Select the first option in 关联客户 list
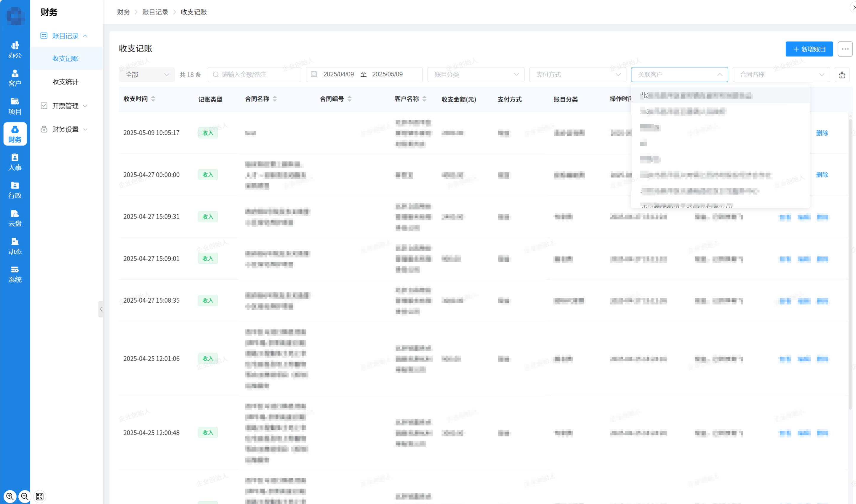Viewport: 856px width, 504px height. point(720,95)
